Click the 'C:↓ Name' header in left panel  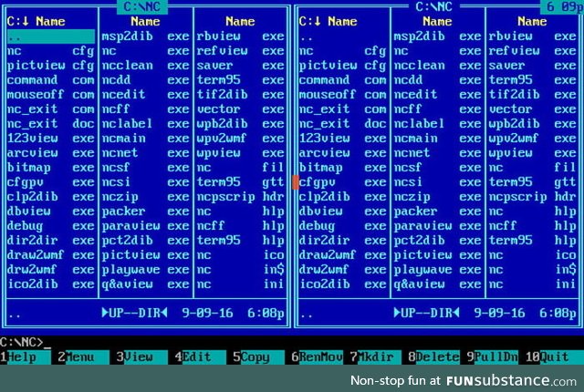36,22
